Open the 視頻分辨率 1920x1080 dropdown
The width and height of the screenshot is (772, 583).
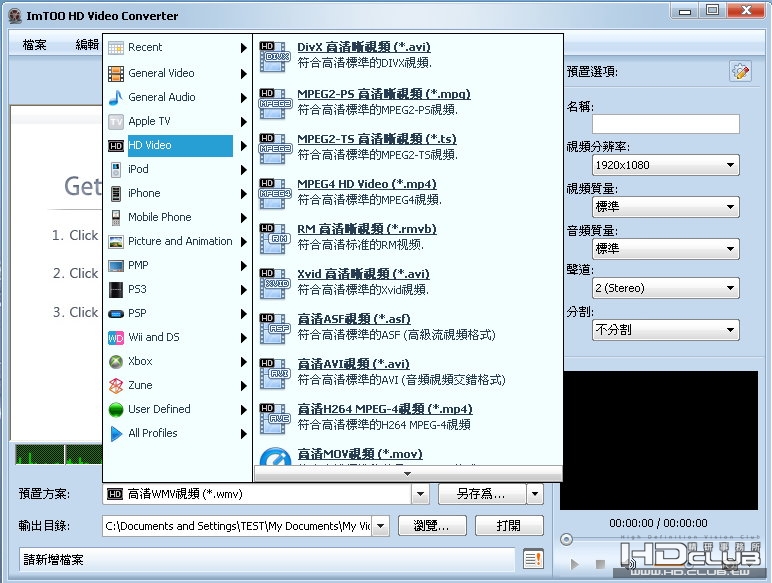tap(665, 165)
